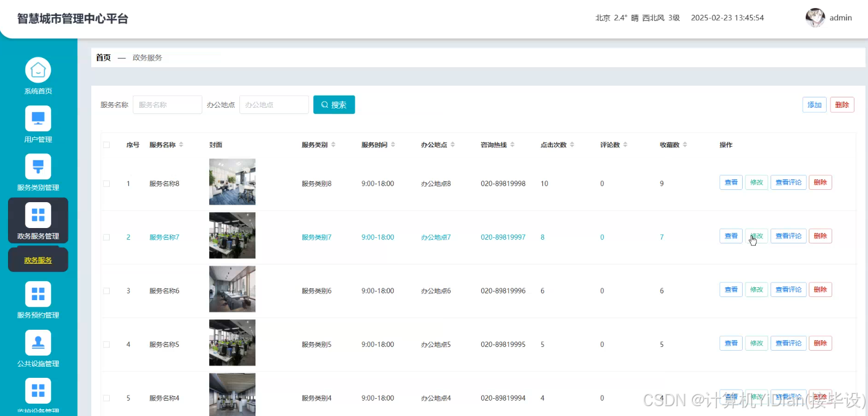Open the 政务服务管理 grid icon
This screenshot has width=868, height=416.
pos(38,214)
